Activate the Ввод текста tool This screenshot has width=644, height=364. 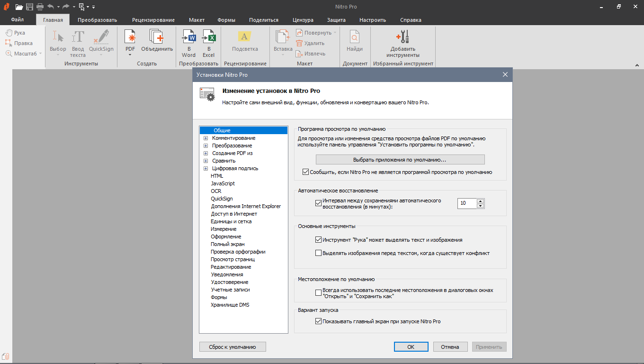point(78,43)
